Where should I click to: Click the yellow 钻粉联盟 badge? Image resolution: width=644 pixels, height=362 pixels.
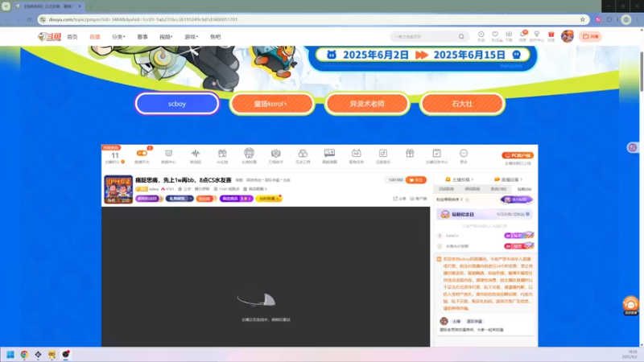[x=269, y=199]
